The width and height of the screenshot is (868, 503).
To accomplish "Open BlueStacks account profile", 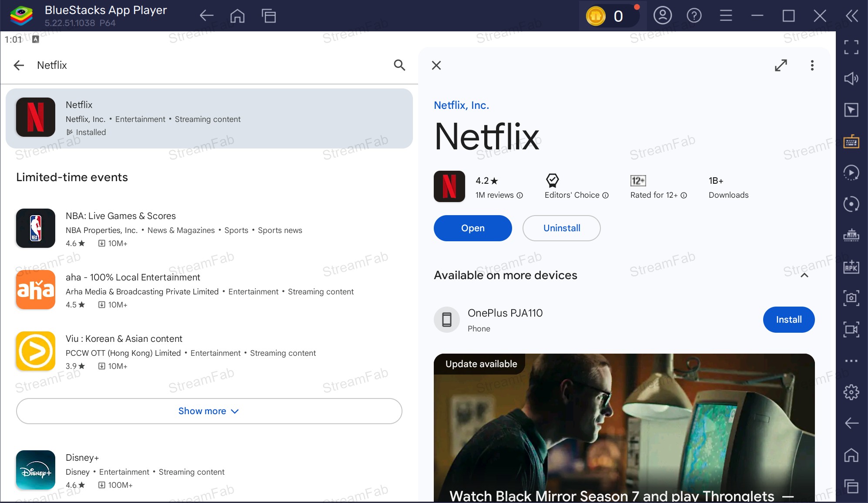I will click(x=663, y=16).
